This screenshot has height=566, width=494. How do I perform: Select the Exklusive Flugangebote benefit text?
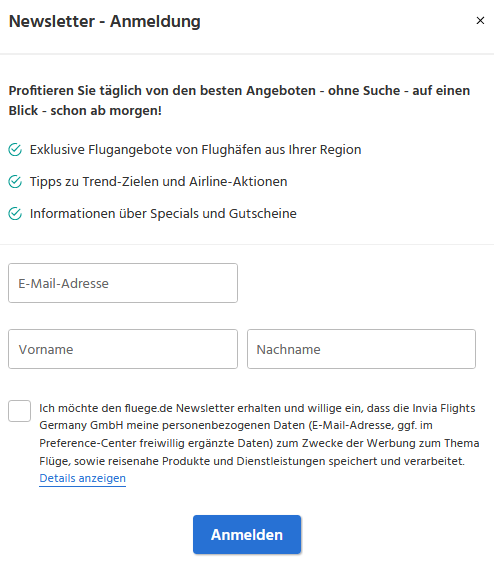coord(196,149)
